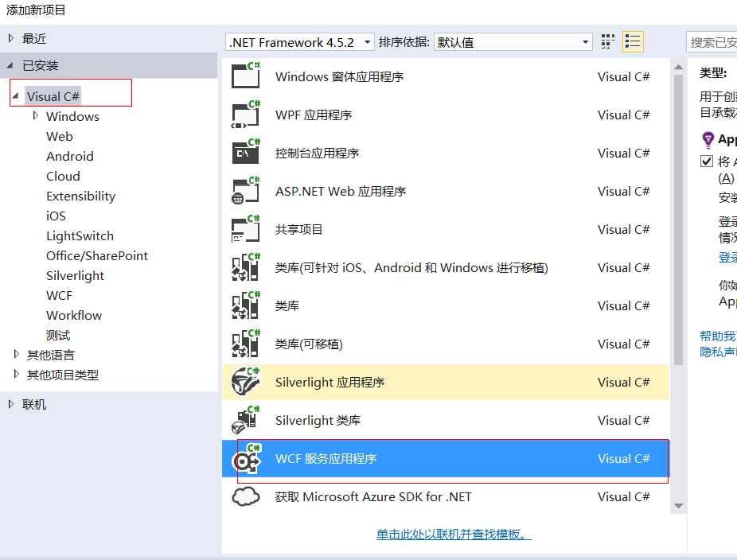737x560 pixels.
Task: Click the search installed templates field
Action: pyautogui.click(x=712, y=42)
